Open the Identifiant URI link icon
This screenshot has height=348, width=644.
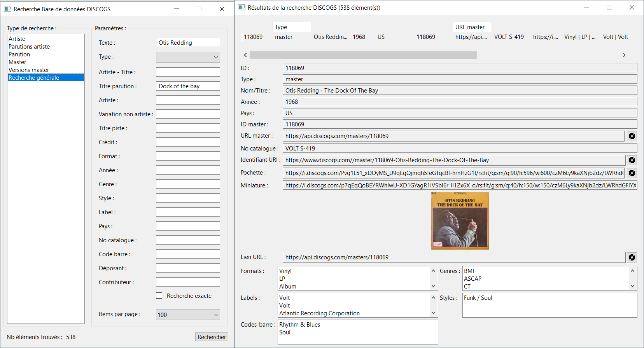632,160
